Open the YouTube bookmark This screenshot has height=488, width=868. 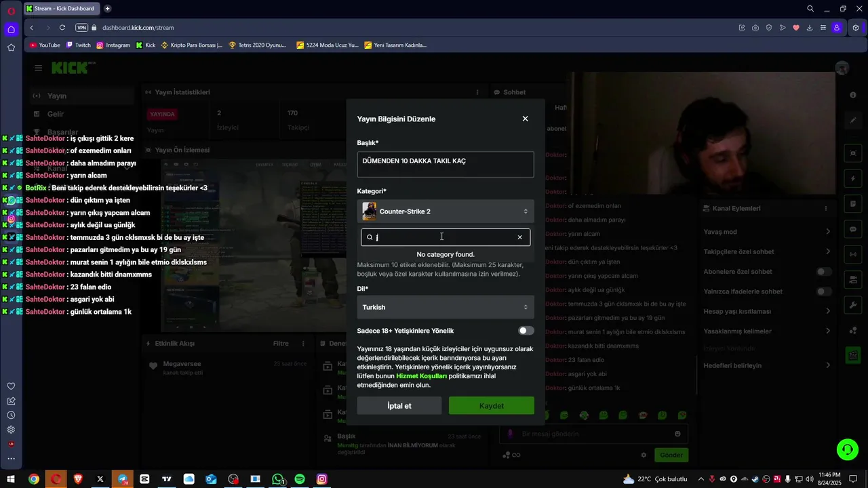45,45
